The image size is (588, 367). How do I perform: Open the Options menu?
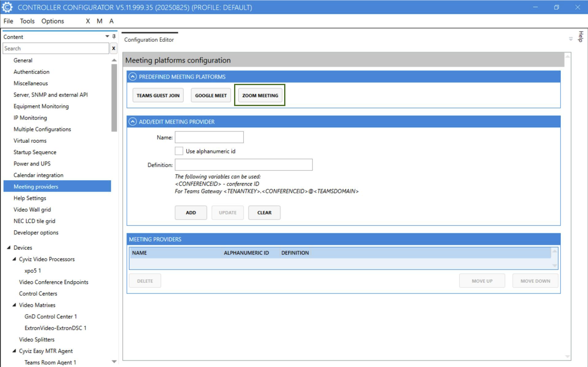coord(53,21)
